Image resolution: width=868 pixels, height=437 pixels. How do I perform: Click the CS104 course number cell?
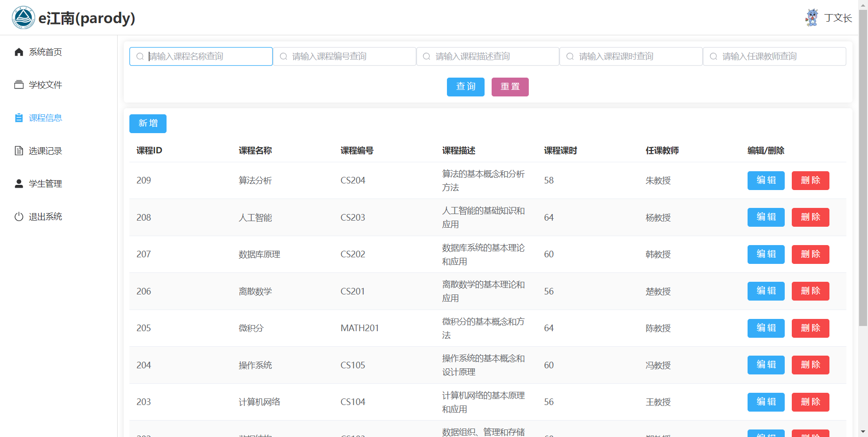pos(353,402)
